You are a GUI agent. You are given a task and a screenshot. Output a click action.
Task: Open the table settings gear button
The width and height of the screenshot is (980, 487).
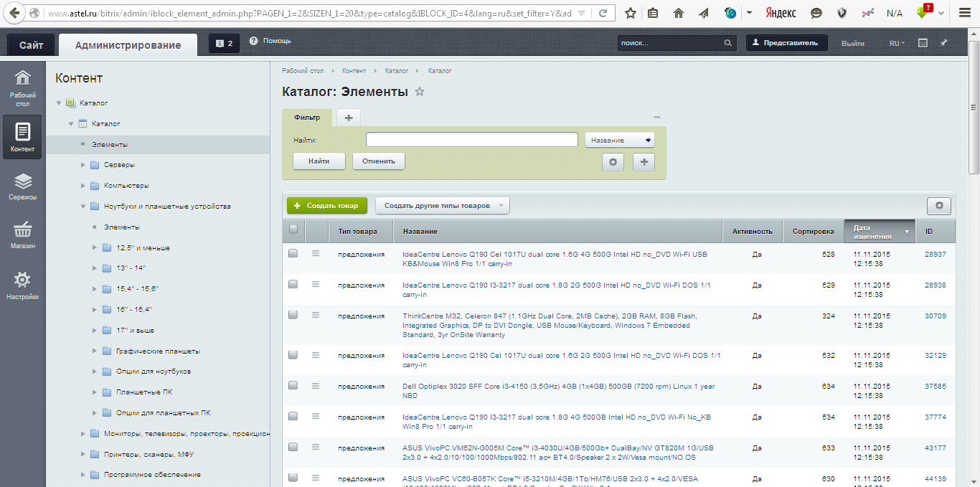tap(938, 206)
